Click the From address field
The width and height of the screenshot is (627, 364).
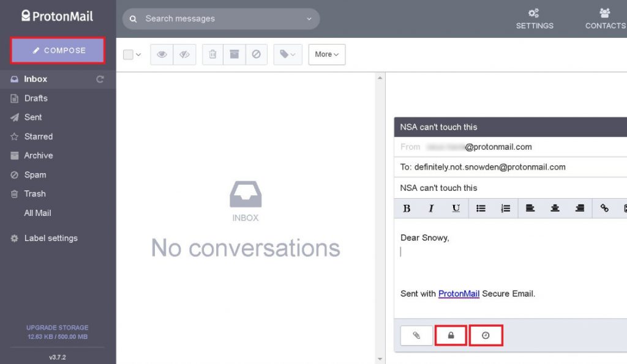coord(511,147)
